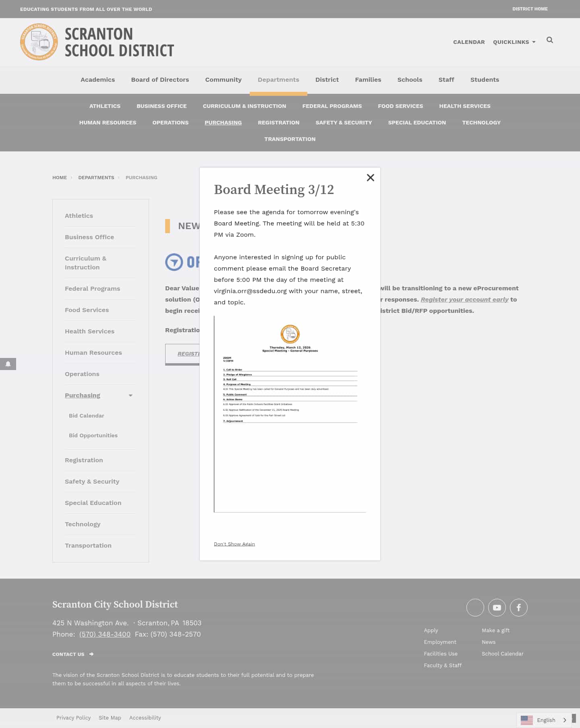This screenshot has width=580, height=728.
Task: Open Athletics in the gray submenu
Action: pos(105,106)
